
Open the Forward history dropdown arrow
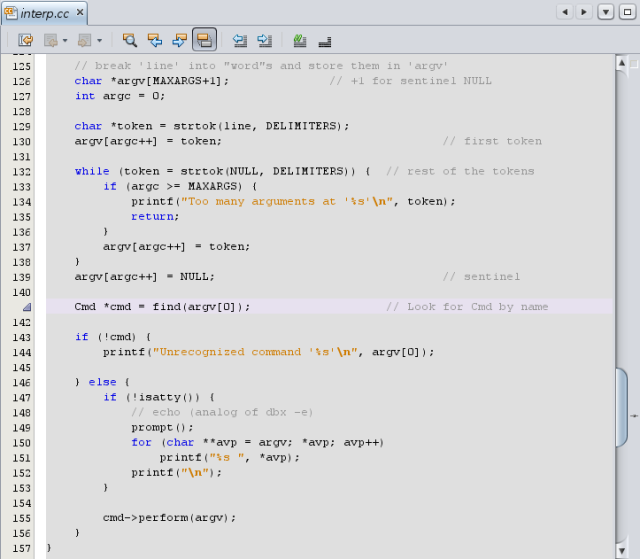99,40
